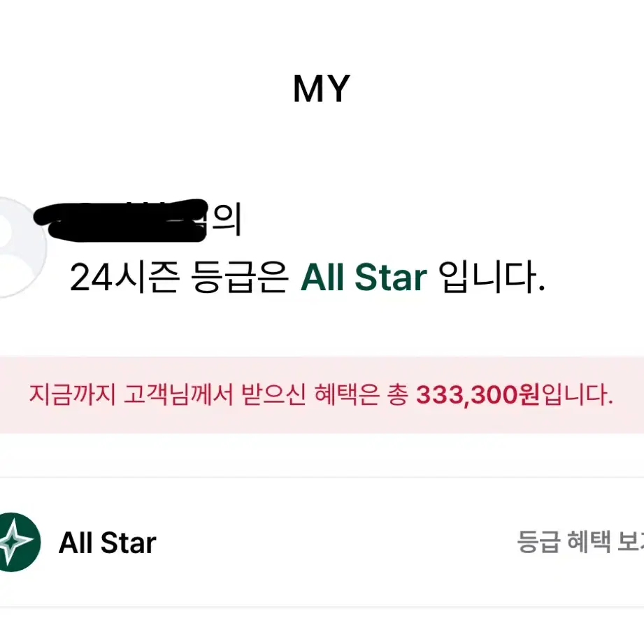Click the 등급은 word in grade sentence
Image resolution: width=644 pixels, height=644 pixels.
(239, 277)
